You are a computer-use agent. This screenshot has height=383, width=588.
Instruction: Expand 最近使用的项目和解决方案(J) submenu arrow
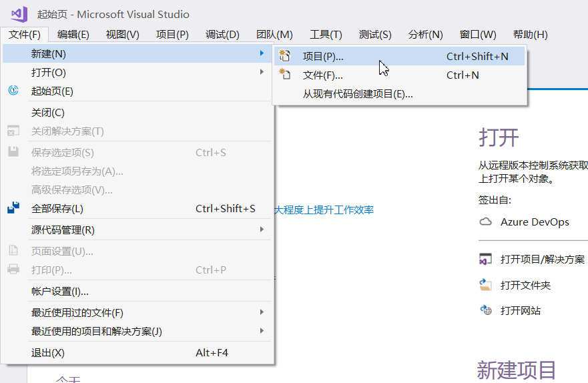coord(262,331)
